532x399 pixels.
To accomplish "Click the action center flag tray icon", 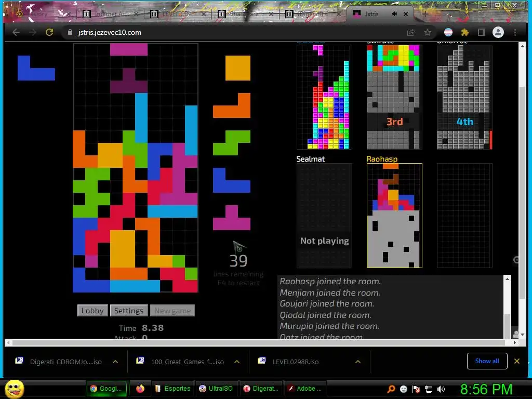I will tap(416, 389).
